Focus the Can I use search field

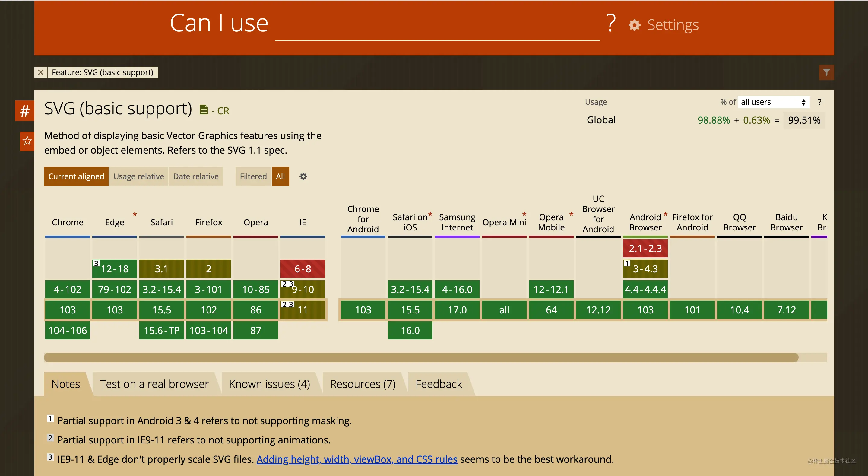[x=437, y=25]
